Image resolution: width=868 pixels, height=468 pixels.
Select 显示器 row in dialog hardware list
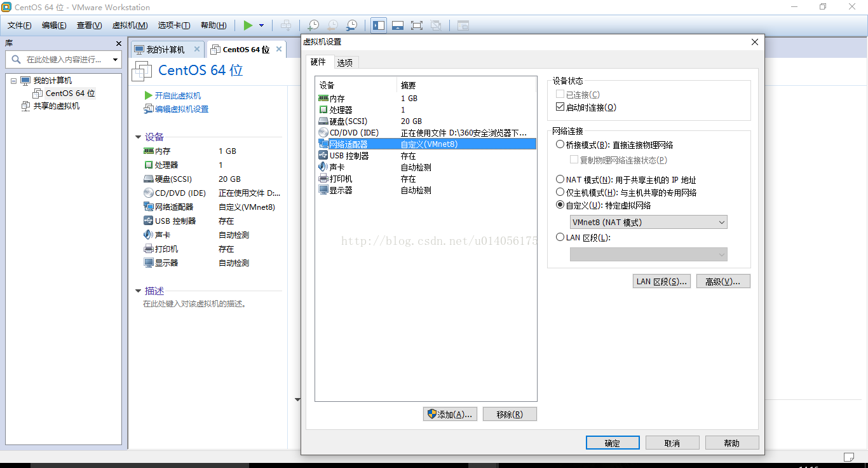pyautogui.click(x=426, y=190)
